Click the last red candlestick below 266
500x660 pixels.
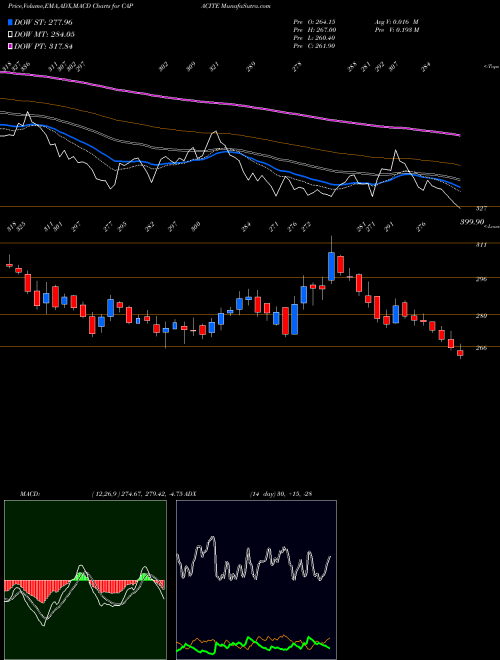click(460, 353)
